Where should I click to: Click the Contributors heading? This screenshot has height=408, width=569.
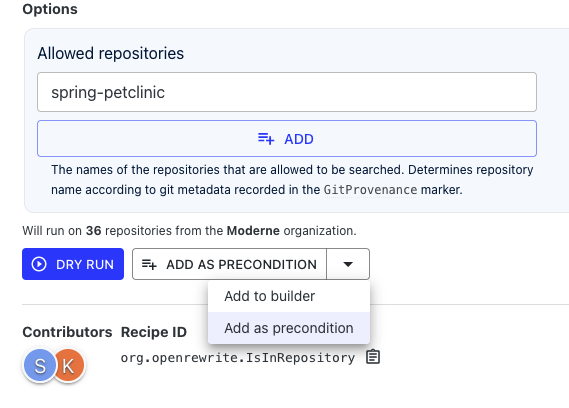(x=67, y=332)
